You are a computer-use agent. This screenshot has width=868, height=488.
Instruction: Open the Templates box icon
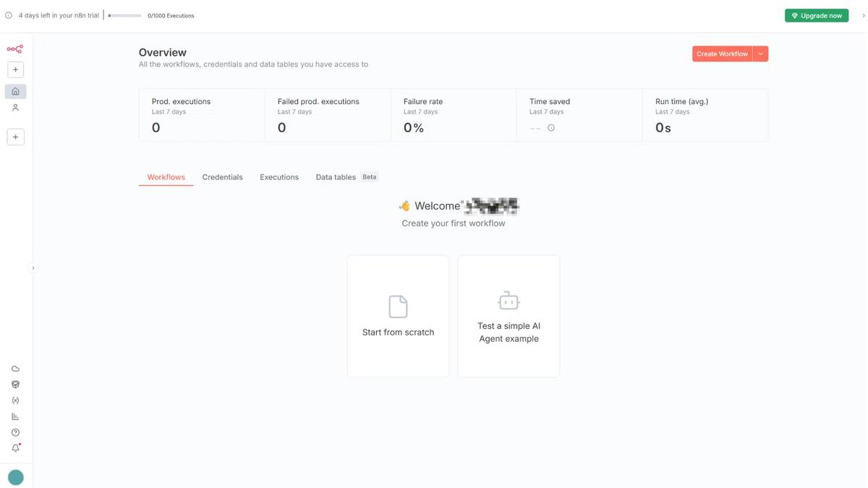click(15, 385)
